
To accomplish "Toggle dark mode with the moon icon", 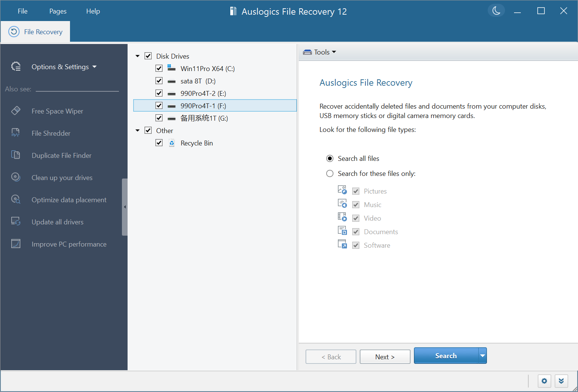I will click(496, 11).
